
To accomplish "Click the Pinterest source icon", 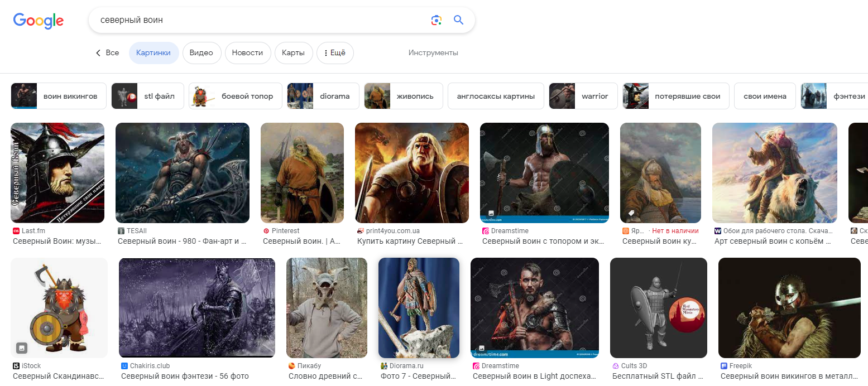I will tap(266, 231).
